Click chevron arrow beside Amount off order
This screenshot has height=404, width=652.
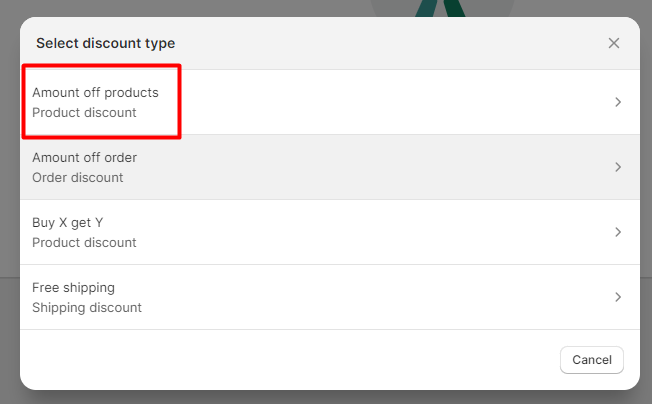(618, 167)
